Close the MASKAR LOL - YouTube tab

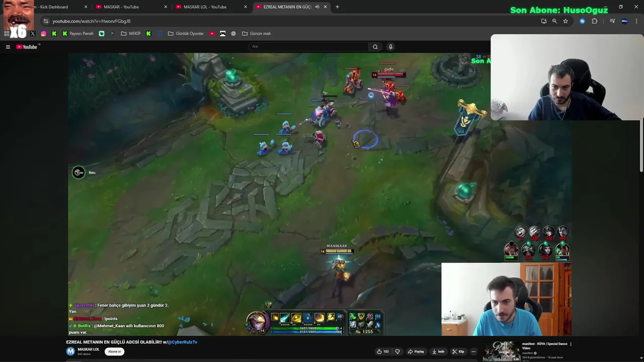tap(246, 7)
